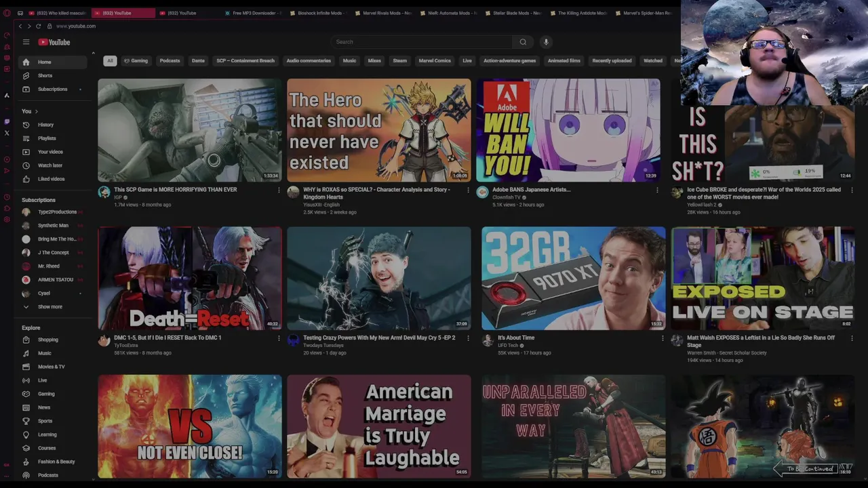Screen dimensions: 868x488
Task: Start voice search with the microphone icon
Action: coord(546,42)
